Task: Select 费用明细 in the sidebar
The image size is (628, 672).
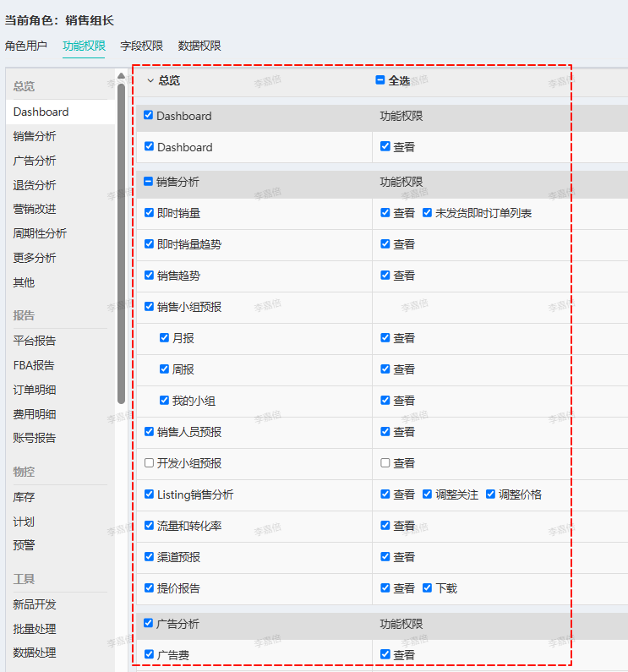Action: pos(35,414)
